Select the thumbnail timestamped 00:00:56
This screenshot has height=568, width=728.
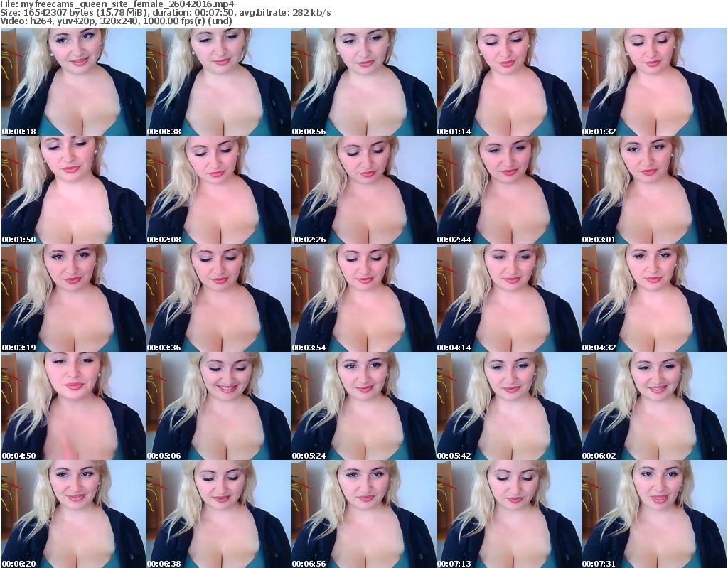coord(363,82)
